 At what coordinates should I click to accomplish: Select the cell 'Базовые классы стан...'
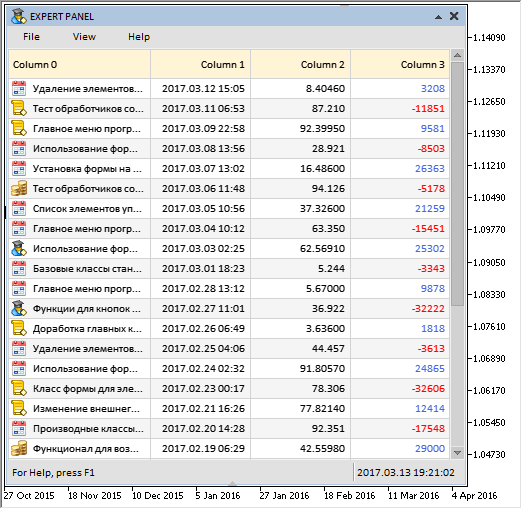tap(79, 269)
